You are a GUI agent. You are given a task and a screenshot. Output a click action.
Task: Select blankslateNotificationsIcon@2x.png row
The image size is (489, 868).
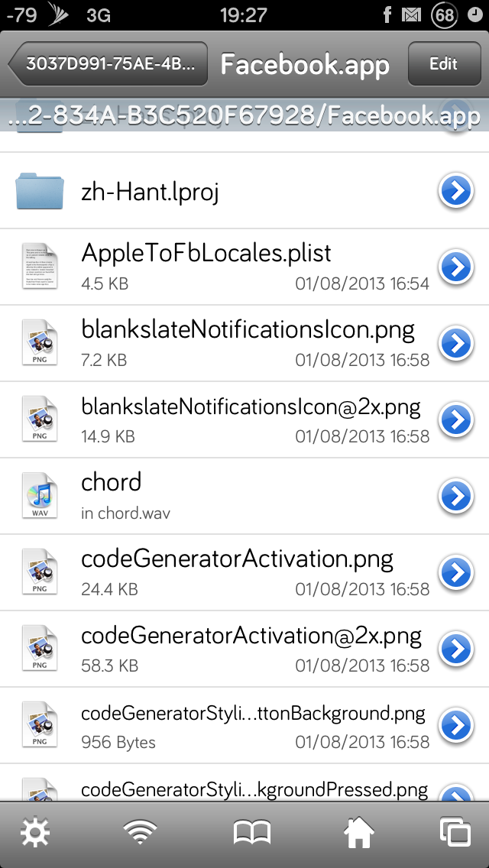point(244,419)
